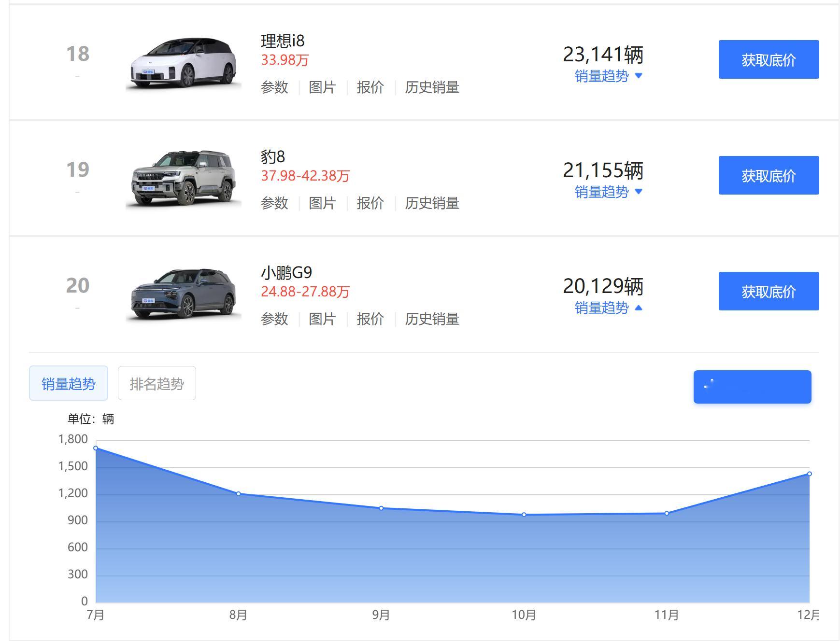This screenshot has height=644, width=840.
Task: Click 获取底价 for 小鹏G9
Action: [769, 291]
